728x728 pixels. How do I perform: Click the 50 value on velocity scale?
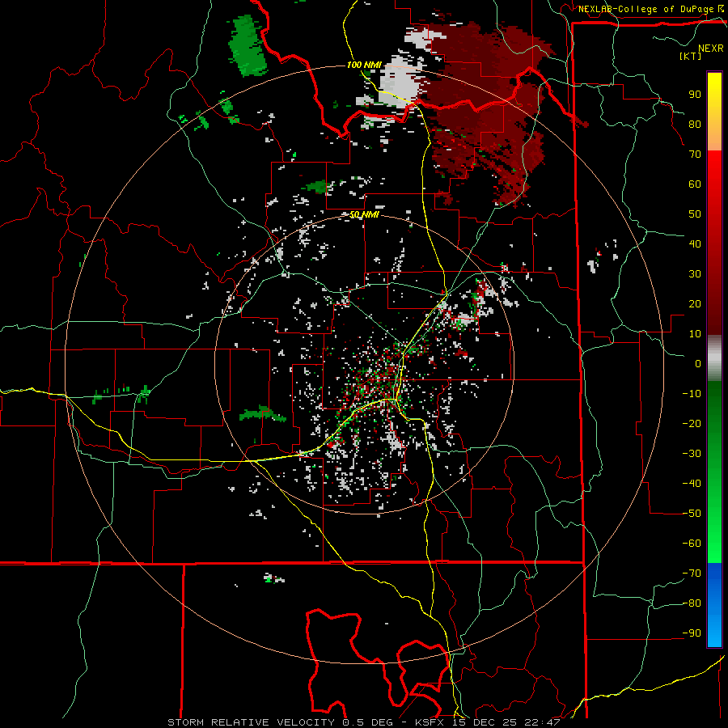coord(695,214)
